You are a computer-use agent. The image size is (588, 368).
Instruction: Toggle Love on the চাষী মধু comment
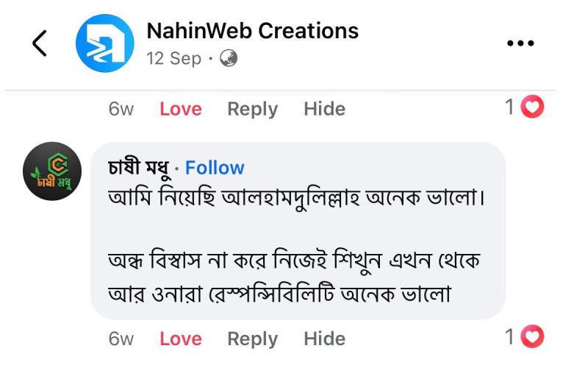pos(180,339)
